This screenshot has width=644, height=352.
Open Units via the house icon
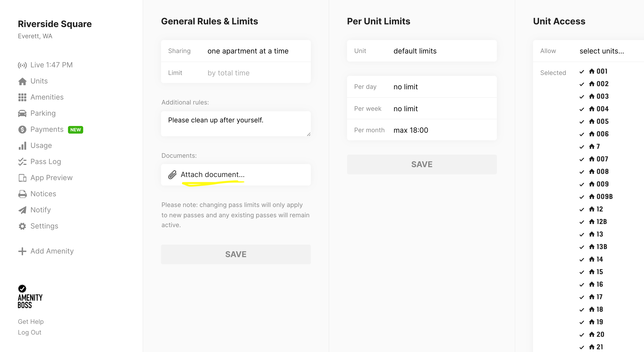(22, 81)
